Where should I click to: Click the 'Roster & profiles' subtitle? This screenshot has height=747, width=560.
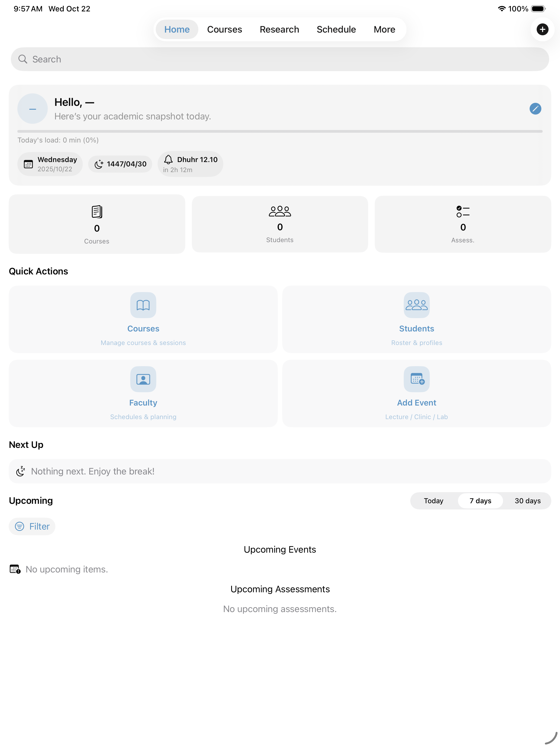click(x=416, y=343)
